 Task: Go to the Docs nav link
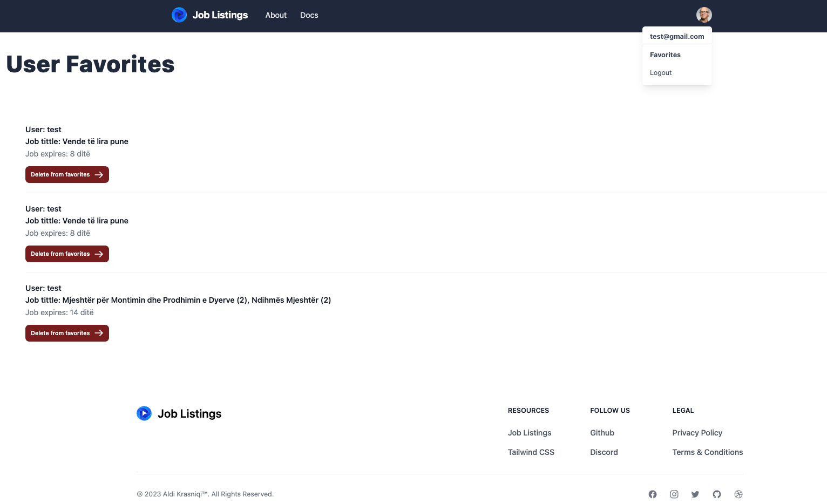(309, 15)
